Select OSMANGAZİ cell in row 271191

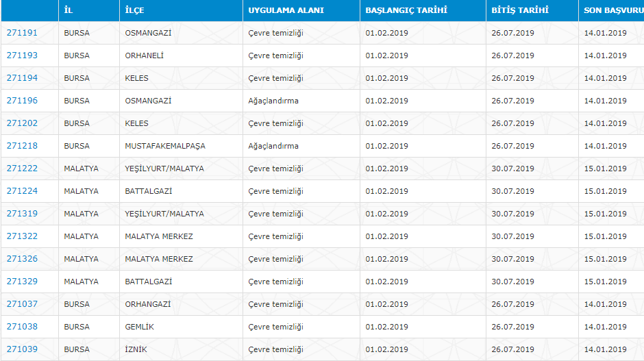(x=181, y=34)
